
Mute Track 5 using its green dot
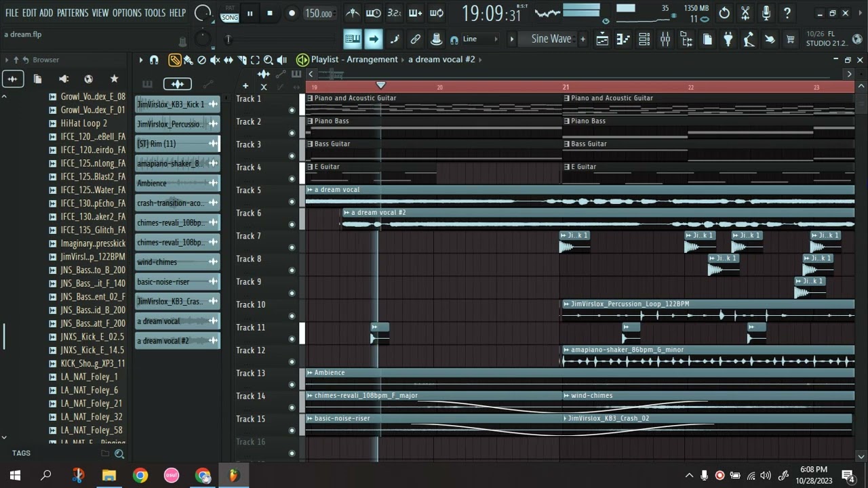coord(292,201)
